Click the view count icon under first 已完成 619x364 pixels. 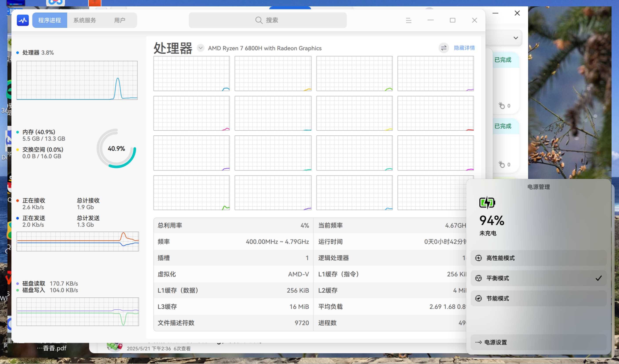pos(501,106)
